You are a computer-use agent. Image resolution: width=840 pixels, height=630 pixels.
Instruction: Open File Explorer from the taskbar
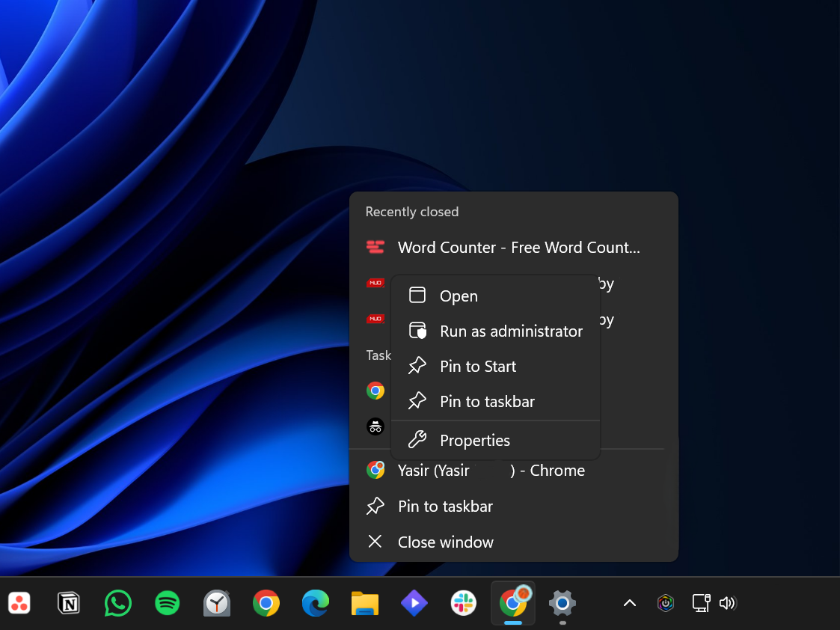(x=365, y=602)
